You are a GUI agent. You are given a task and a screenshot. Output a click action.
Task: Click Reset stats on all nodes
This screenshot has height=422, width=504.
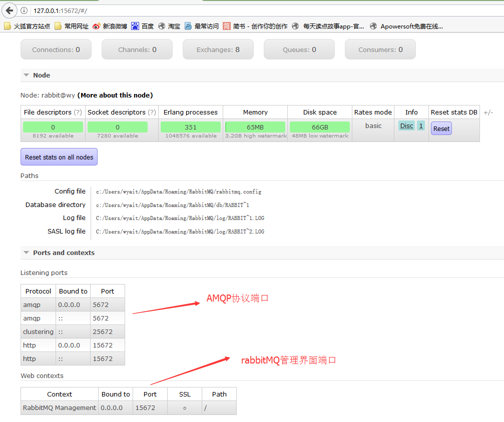click(59, 157)
